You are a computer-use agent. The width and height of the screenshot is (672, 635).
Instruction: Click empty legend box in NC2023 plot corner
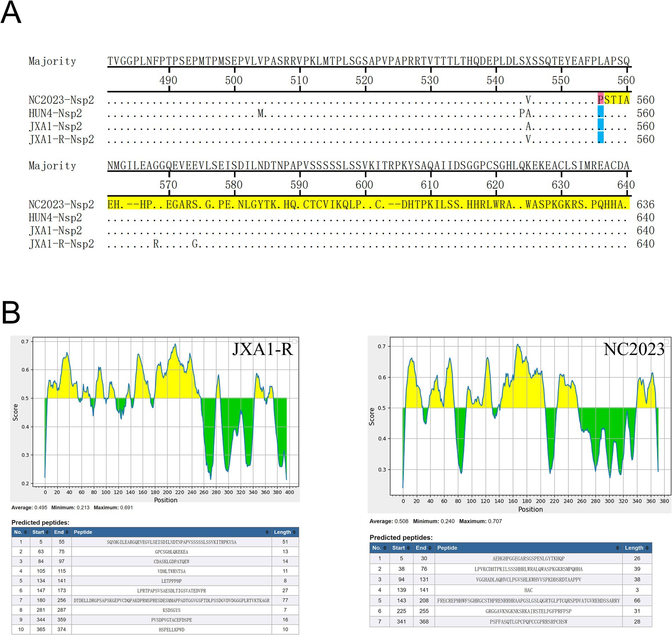point(667,341)
